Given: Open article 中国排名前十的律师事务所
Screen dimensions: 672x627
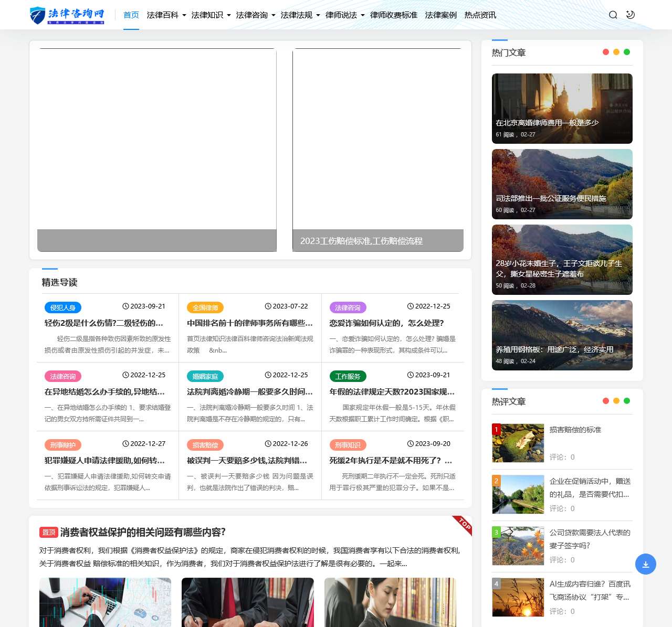Looking at the screenshot, I should [x=250, y=323].
